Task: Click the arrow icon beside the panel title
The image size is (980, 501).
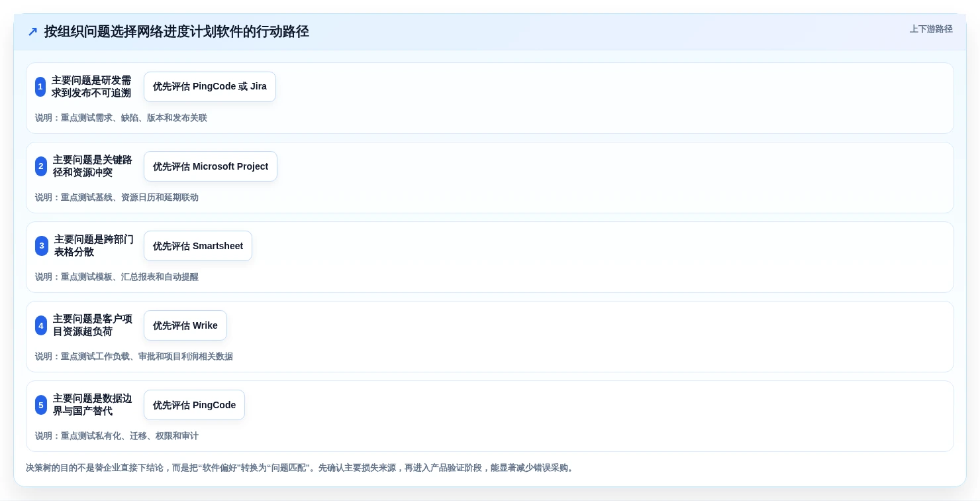Action: (32, 32)
